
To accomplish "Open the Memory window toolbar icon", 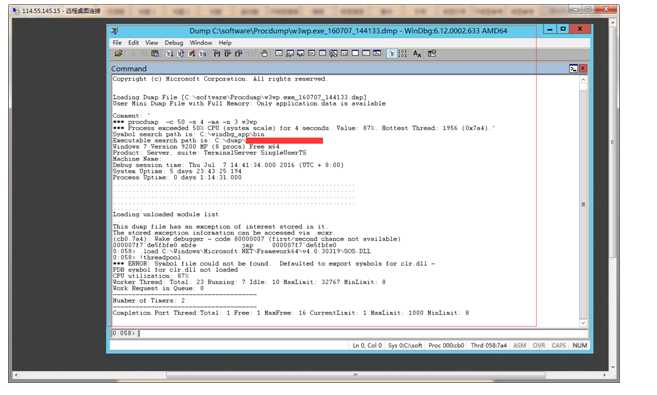I will point(322,53).
